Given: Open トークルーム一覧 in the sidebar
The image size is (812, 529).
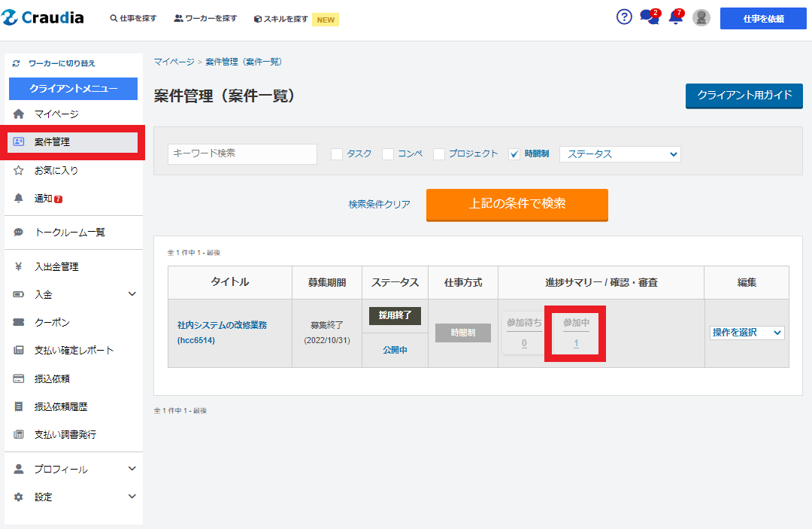Looking at the screenshot, I should point(69,233).
